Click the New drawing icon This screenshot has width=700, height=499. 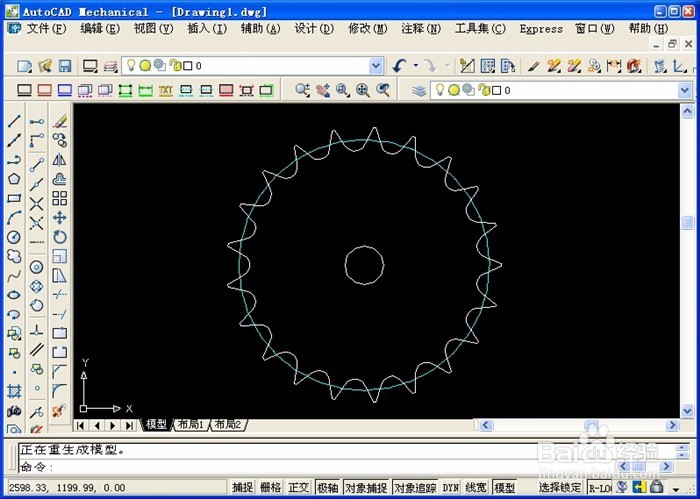(24, 66)
